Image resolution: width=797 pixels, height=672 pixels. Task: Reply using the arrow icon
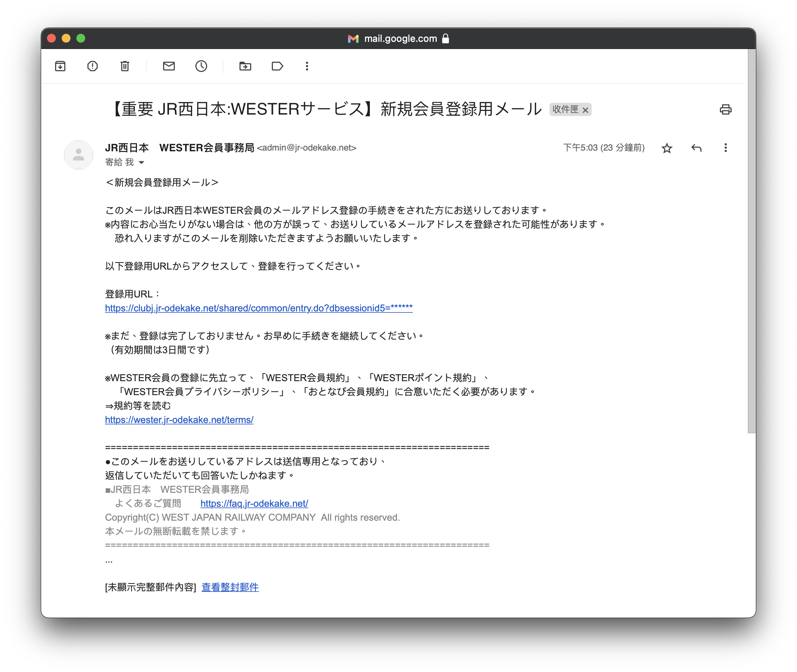[696, 148]
